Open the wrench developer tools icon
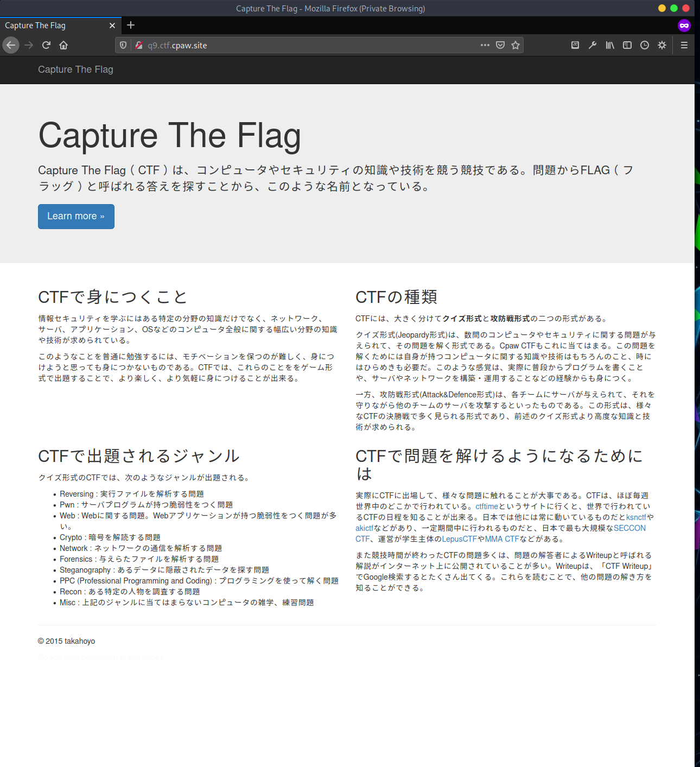Viewport: 700px width, 767px height. pyautogui.click(x=593, y=45)
